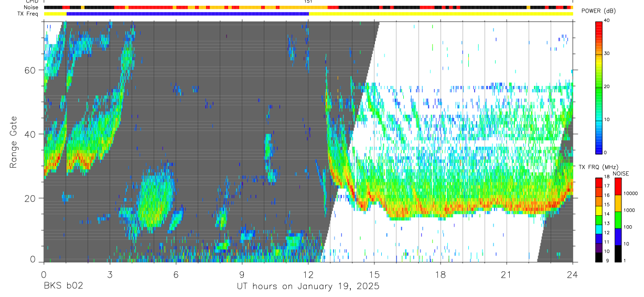Click the '10000' label on the noise scale

point(631,194)
